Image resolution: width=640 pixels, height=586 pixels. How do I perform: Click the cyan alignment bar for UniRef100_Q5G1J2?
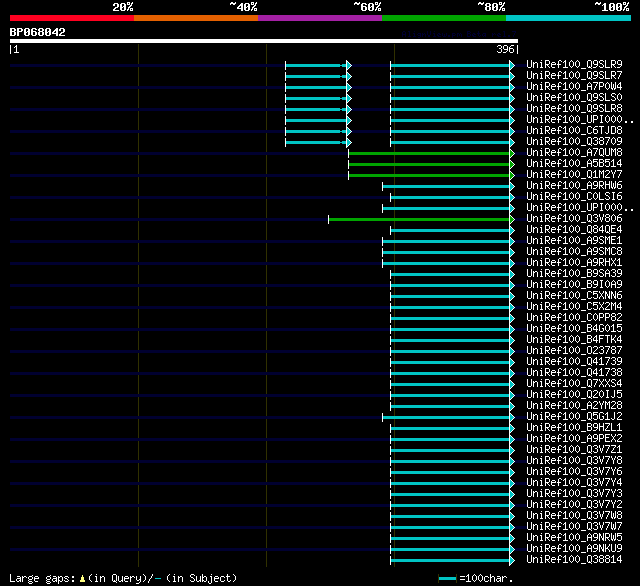coord(448,418)
